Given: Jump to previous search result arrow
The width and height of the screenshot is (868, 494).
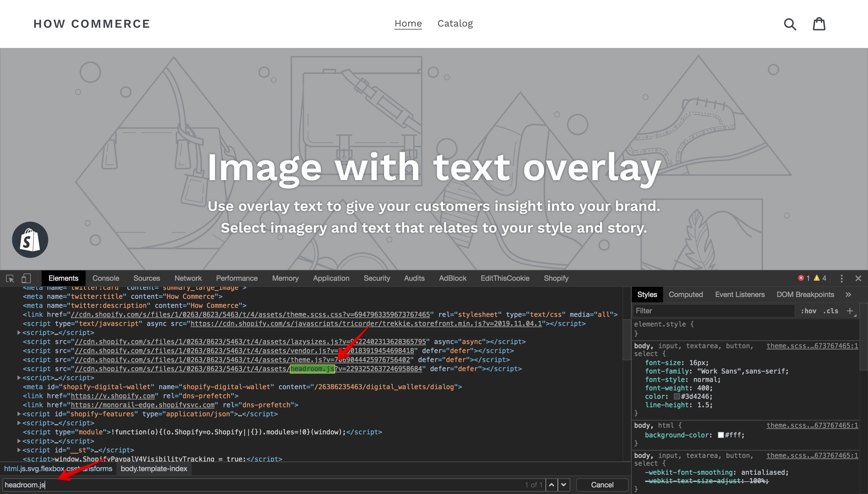Looking at the screenshot, I should click(551, 484).
